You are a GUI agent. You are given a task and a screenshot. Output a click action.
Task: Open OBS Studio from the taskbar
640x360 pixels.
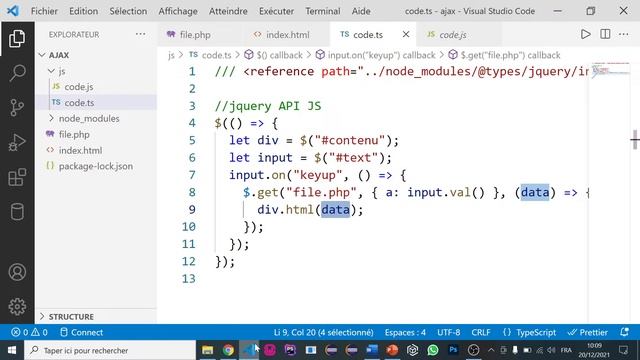[x=473, y=350]
